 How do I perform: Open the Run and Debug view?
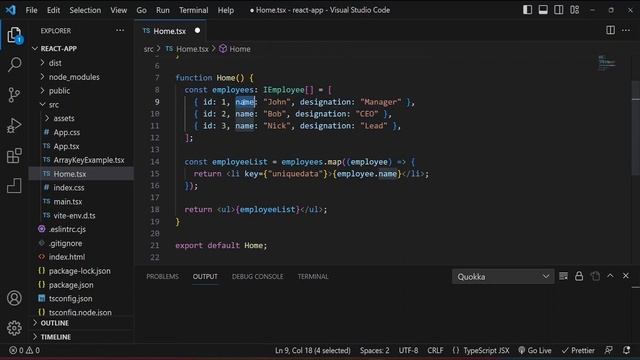point(14,125)
